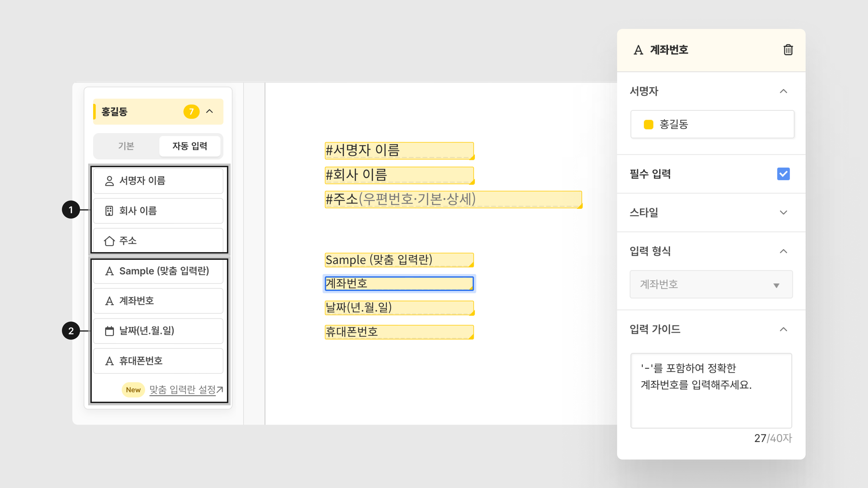Screen dimensions: 868x488
Task: Collapse the 입력 가이드 section
Action: (783, 329)
